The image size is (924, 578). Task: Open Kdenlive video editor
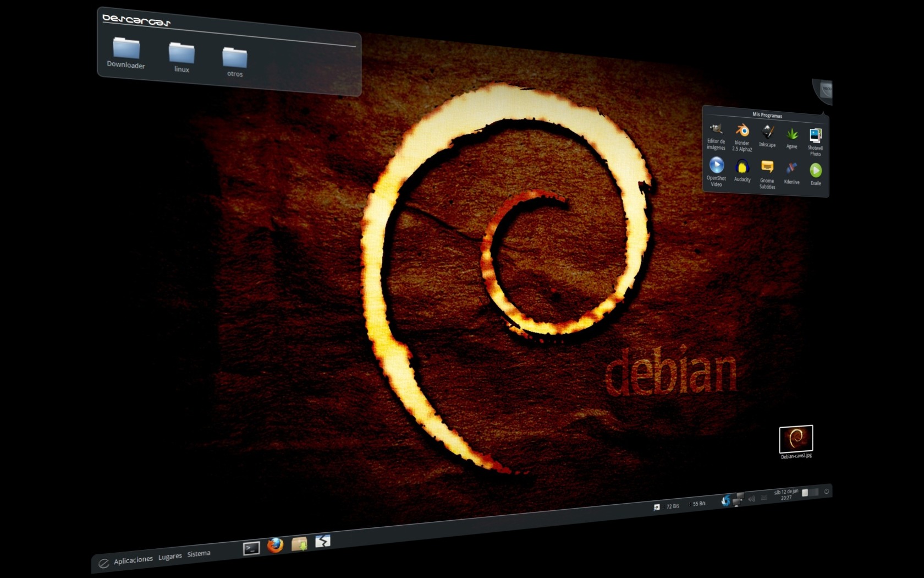click(792, 173)
